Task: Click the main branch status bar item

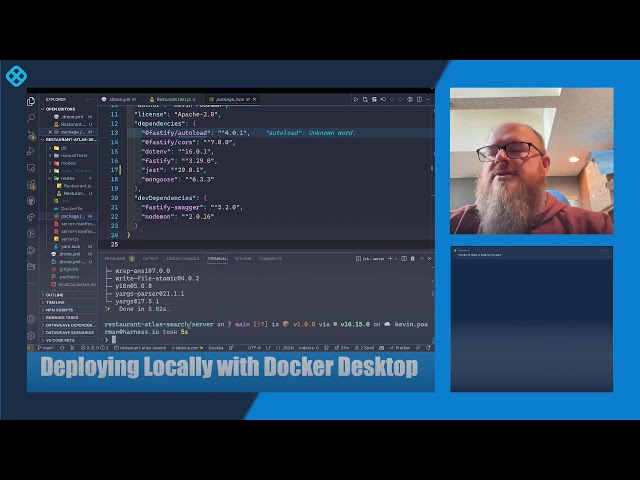Action: 46,348
